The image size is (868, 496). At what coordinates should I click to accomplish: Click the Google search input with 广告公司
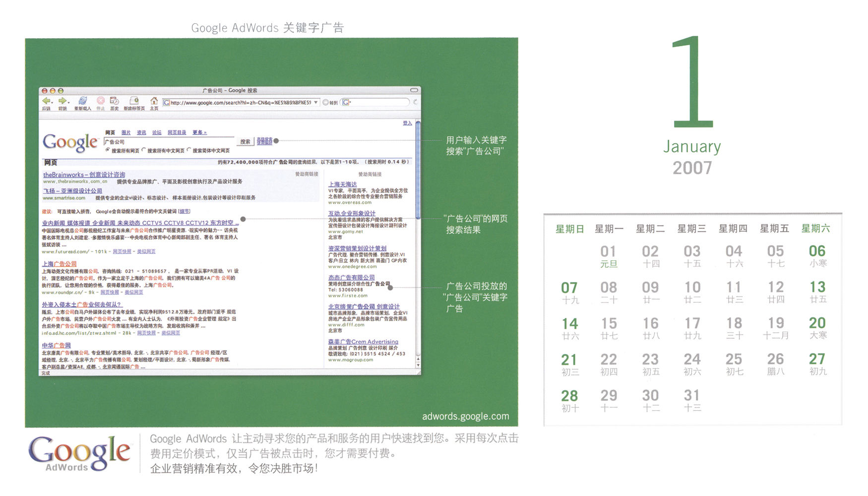[169, 141]
